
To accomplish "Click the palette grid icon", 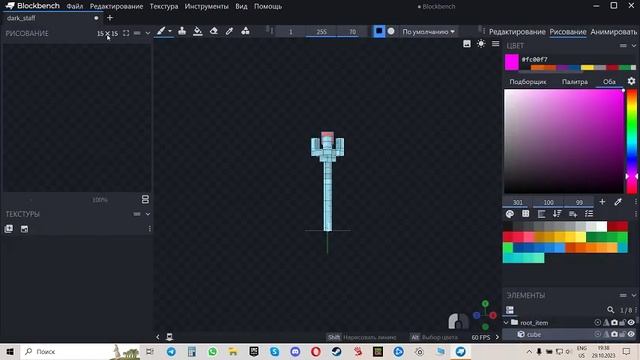I will coord(526,214).
